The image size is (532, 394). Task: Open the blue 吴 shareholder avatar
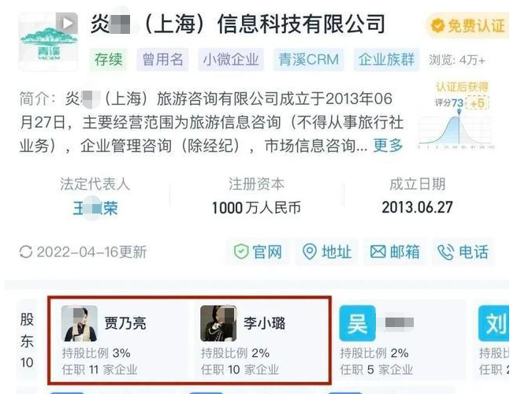(357, 323)
